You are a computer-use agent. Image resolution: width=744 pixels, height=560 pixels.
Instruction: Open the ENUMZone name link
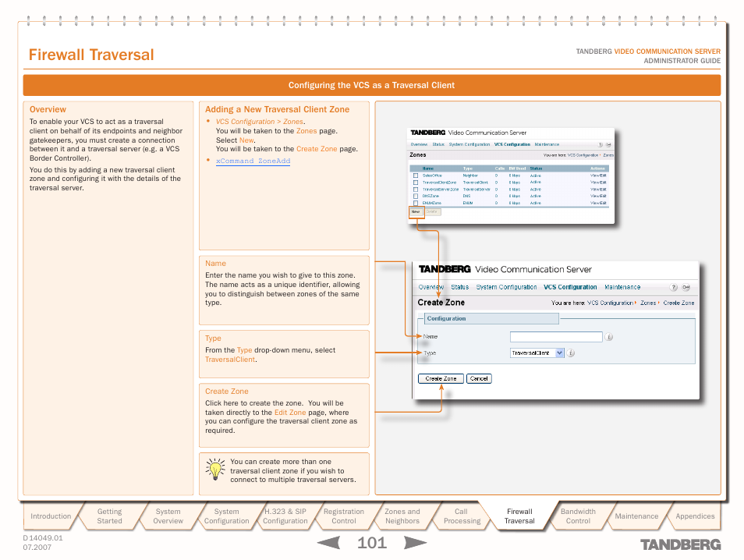coord(432,203)
